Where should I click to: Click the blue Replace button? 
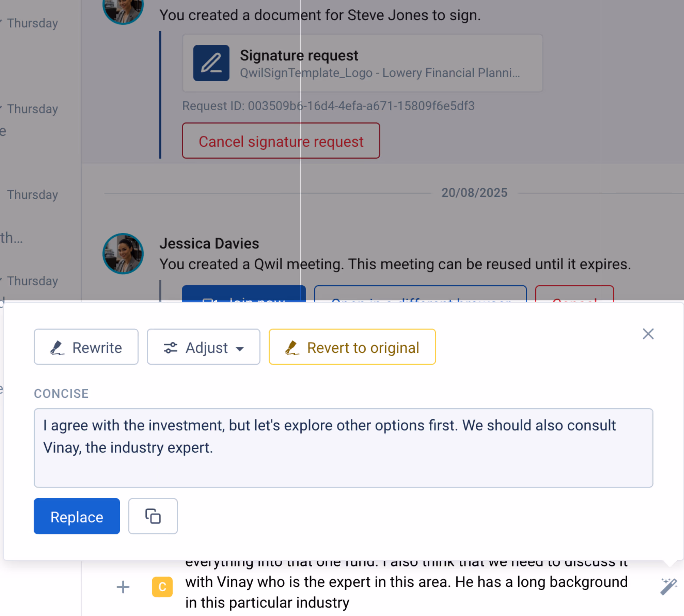77,516
